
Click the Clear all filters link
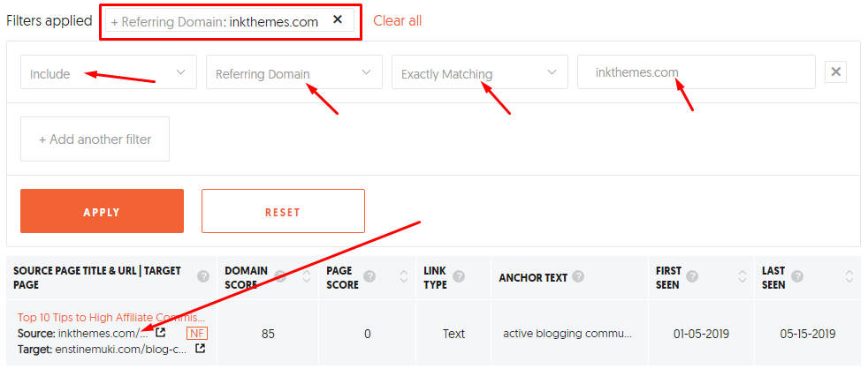pos(397,21)
